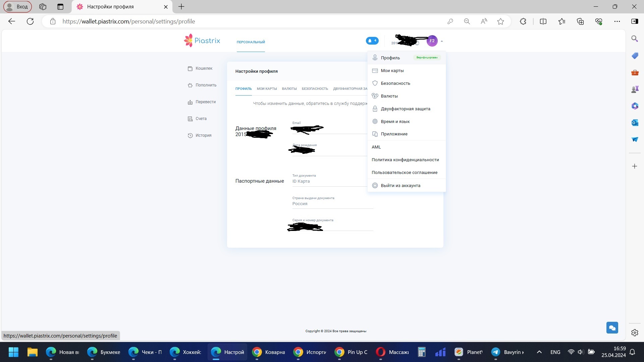Choose Приложение in the account menu
Viewport: 644px width, 362px height.
point(407,134)
